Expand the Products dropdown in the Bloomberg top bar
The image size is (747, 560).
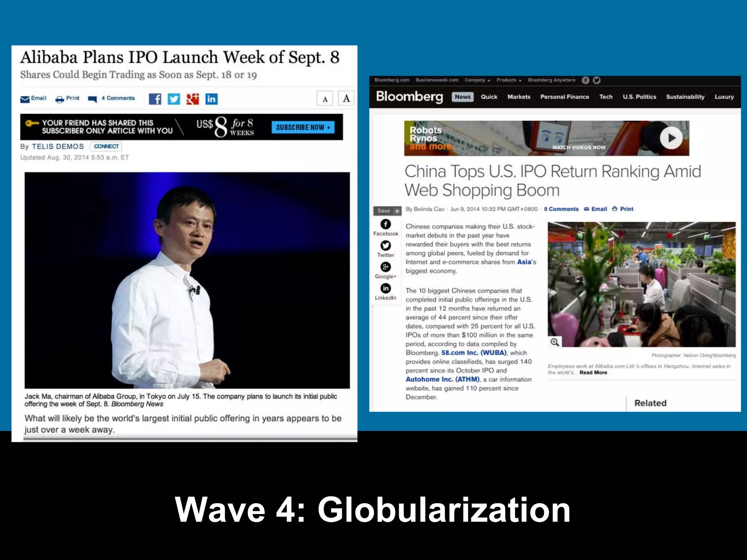point(509,80)
